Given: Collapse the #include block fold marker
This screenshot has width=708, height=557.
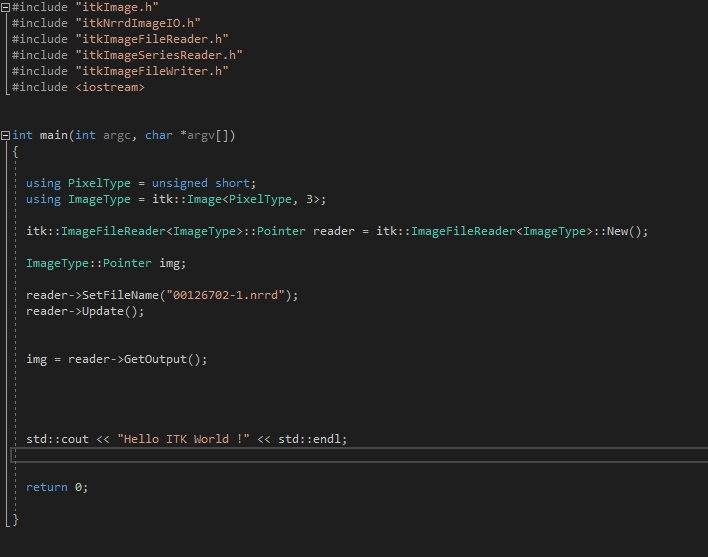Looking at the screenshot, I should point(5,8).
